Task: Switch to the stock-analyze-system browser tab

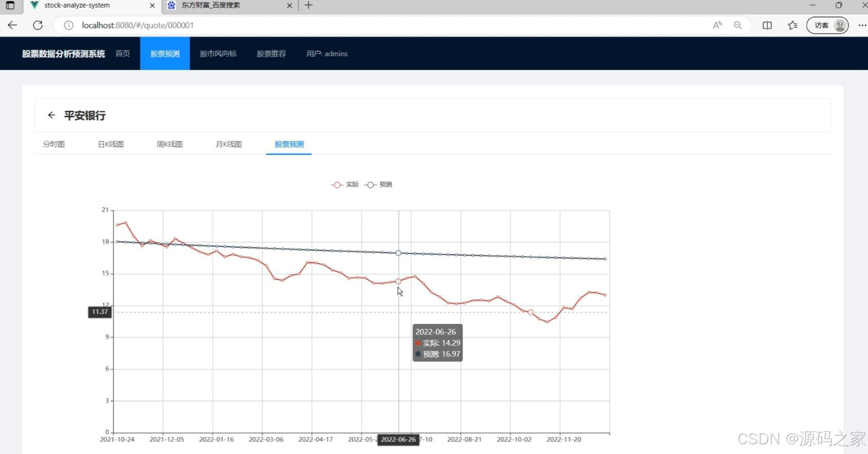Action: point(92,6)
